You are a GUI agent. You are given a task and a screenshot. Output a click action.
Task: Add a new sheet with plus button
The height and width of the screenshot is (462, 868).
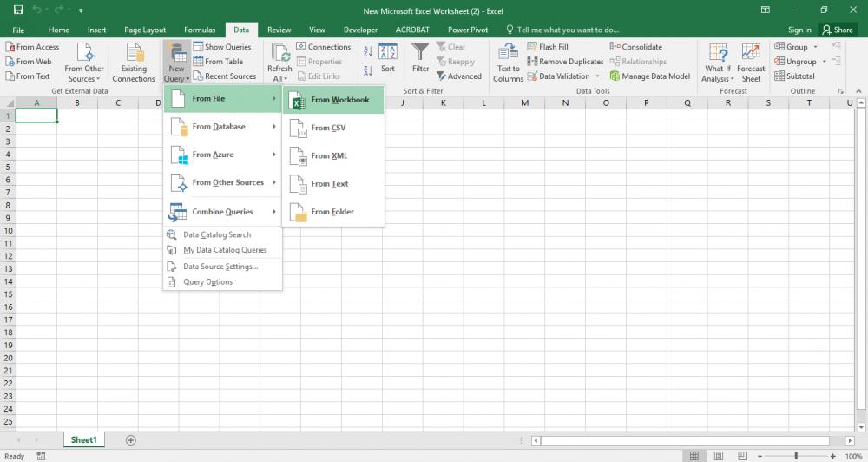pyautogui.click(x=131, y=440)
